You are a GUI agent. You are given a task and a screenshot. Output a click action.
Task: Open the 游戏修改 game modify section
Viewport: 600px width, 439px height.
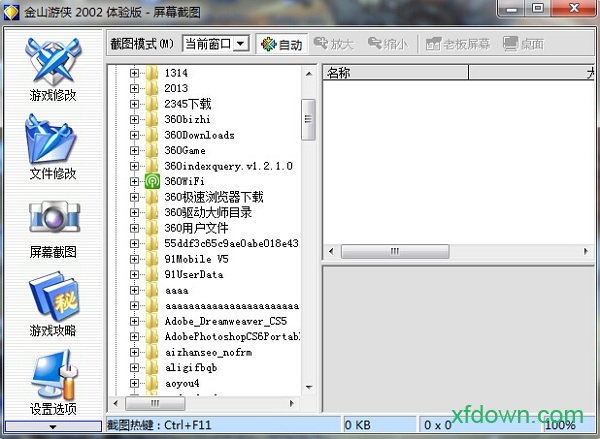(x=53, y=69)
